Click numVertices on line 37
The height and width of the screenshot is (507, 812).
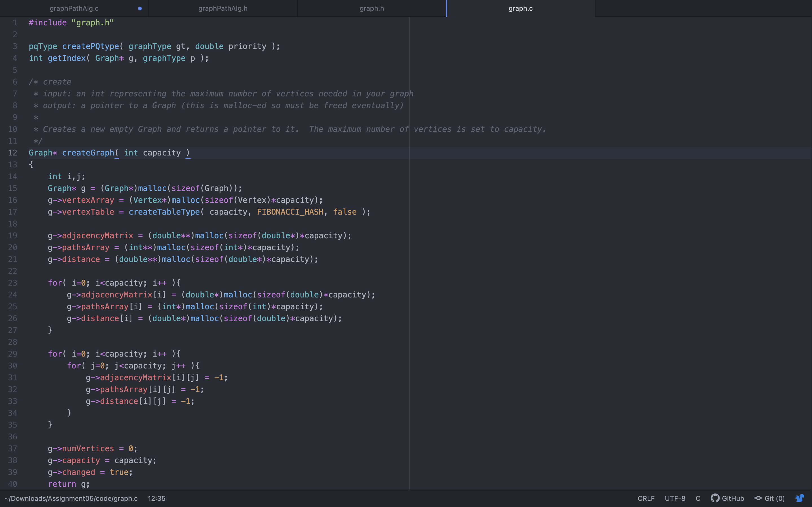pyautogui.click(x=88, y=449)
